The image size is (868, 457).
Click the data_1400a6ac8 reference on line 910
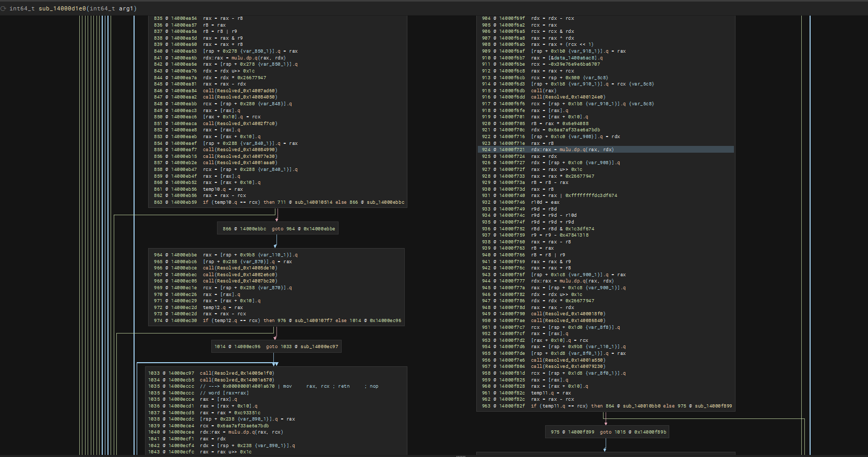[x=573, y=58]
